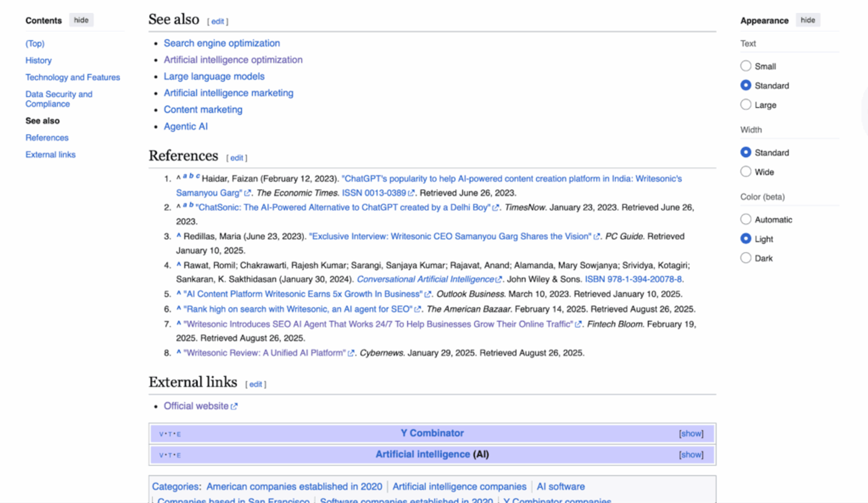Open Artificial intelligence optimization link
Image resolution: width=868 pixels, height=503 pixels.
point(233,60)
